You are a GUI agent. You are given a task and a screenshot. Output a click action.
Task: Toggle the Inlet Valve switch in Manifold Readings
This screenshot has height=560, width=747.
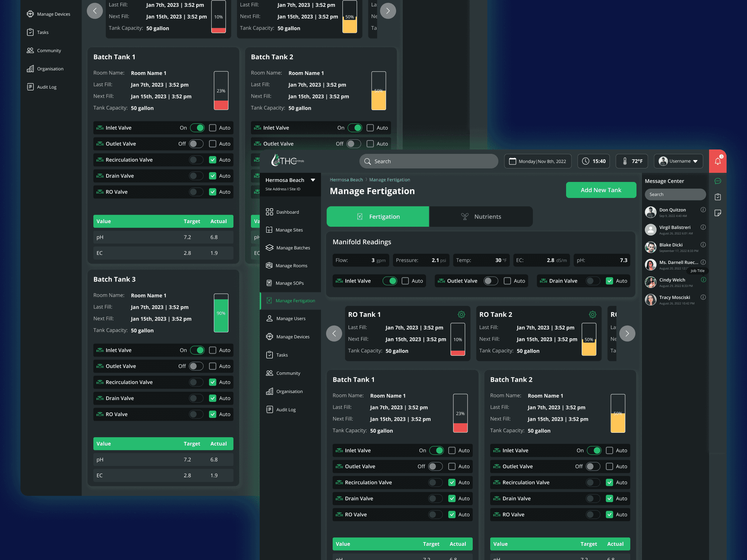(390, 281)
